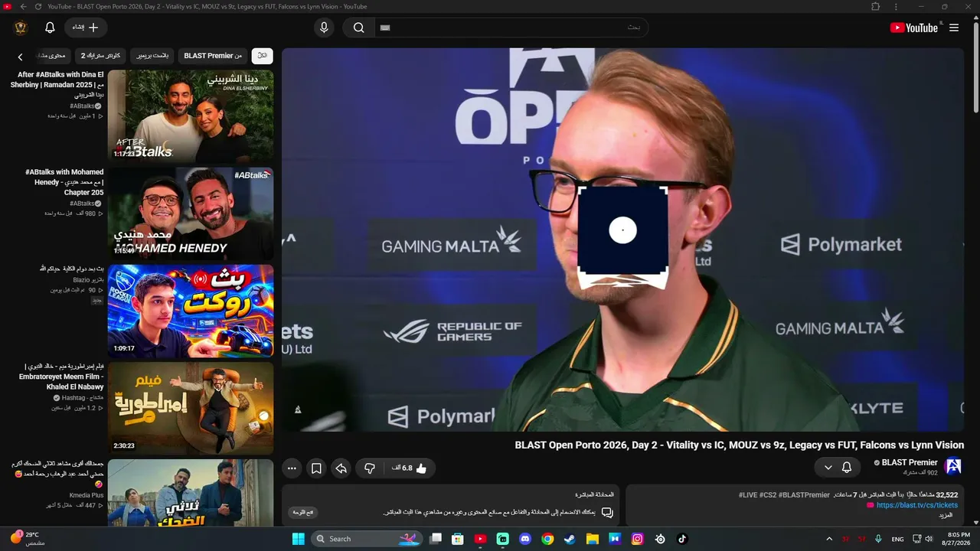Open the account avatar menu
Screen dimensions: 980x551
tap(21, 28)
